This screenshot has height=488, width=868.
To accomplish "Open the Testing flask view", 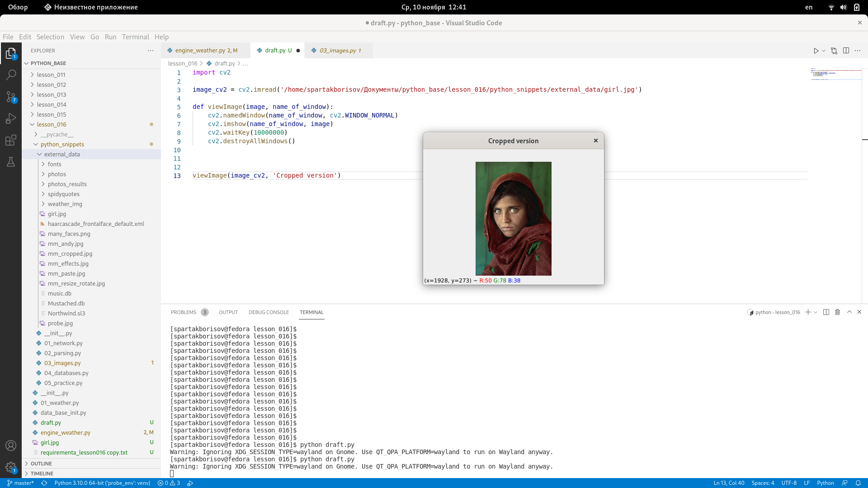I will click(x=11, y=162).
